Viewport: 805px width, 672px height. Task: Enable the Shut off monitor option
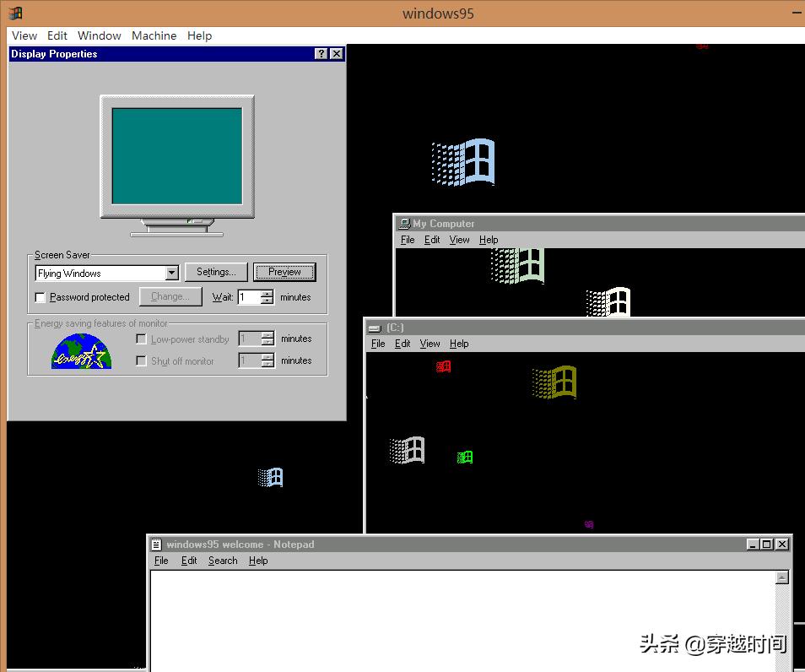click(x=141, y=360)
